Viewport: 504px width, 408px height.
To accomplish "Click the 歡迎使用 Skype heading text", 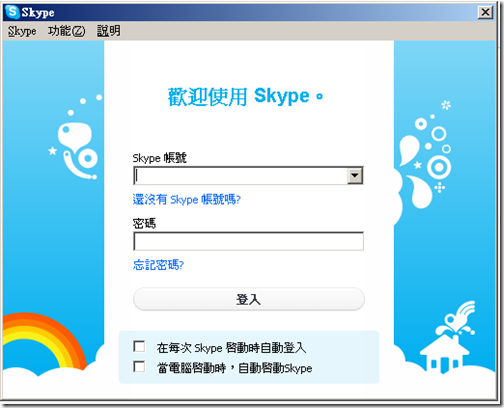I will [x=245, y=97].
